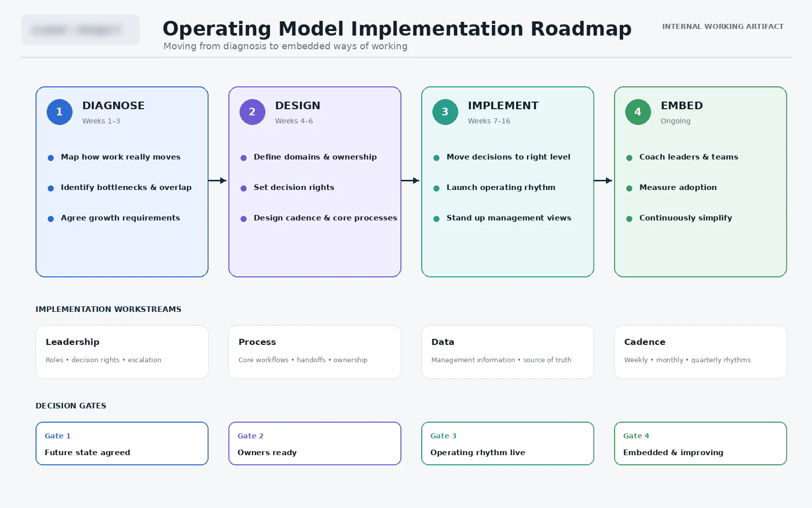Screen dimensions: 812x508
Task: Click the blurred logo box beside title
Action: click(x=81, y=29)
